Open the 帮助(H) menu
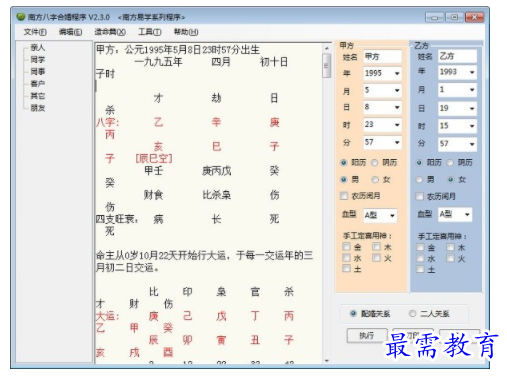This screenshot has height=377, width=507. 186,32
